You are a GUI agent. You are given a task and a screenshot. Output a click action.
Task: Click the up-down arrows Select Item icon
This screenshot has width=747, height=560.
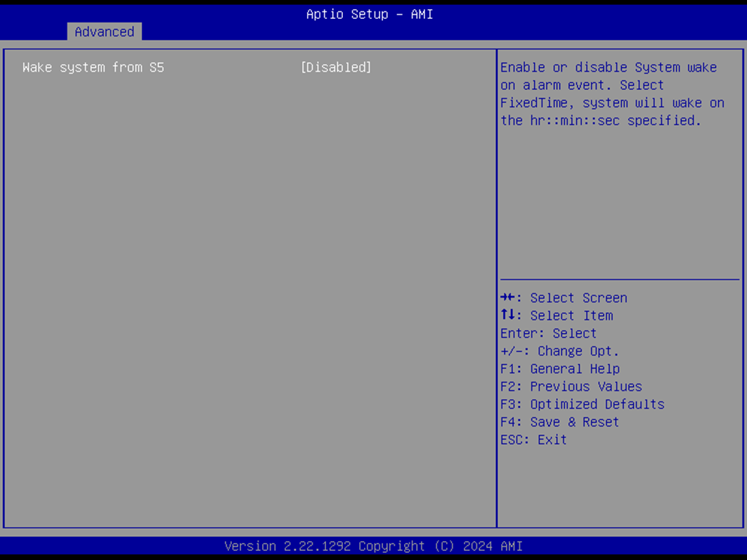[507, 315]
